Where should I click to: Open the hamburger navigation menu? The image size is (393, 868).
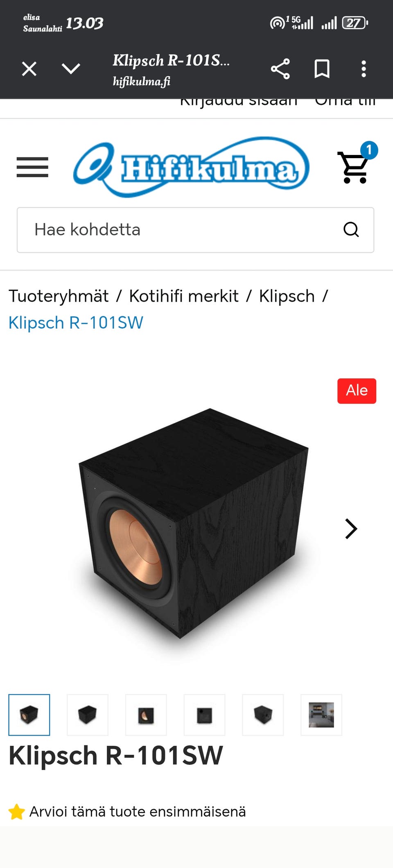click(32, 167)
